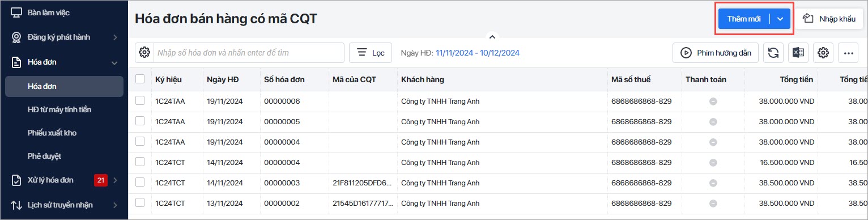868x220 pixels.
Task: Click payment status icon for invoice 00000006
Action: [x=713, y=101]
